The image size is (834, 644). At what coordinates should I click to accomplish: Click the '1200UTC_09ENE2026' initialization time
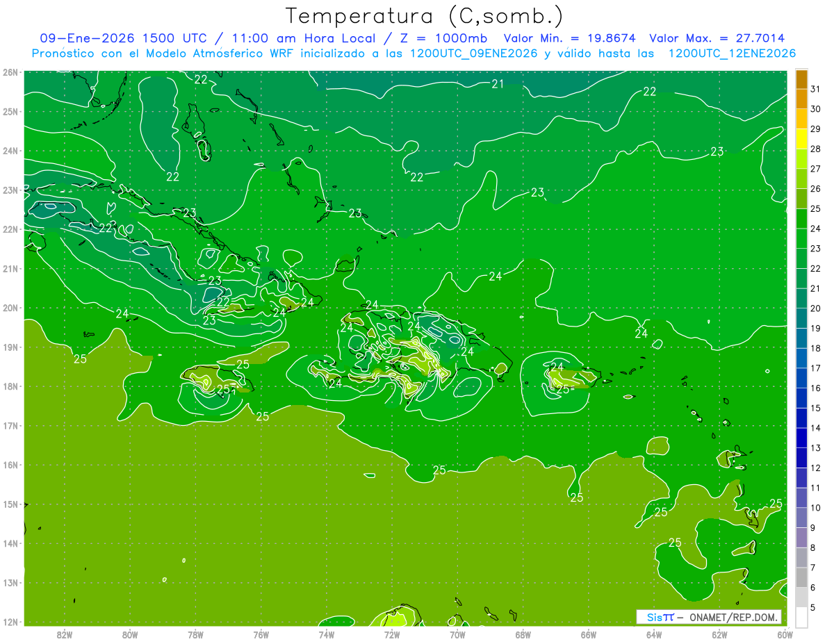click(x=473, y=53)
